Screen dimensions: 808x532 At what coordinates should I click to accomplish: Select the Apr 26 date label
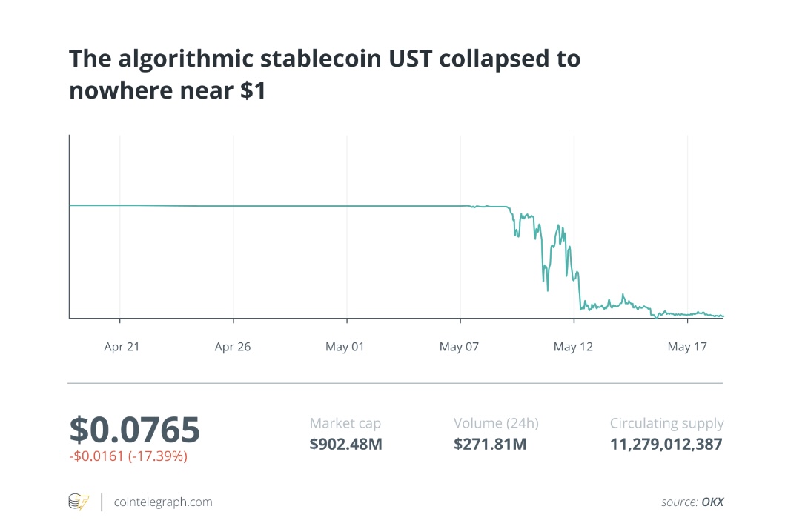point(233,347)
